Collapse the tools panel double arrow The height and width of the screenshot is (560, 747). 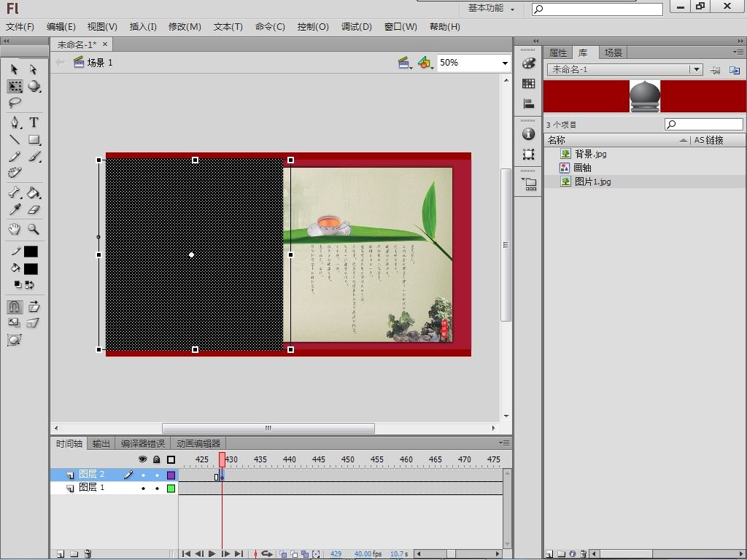(x=6, y=42)
